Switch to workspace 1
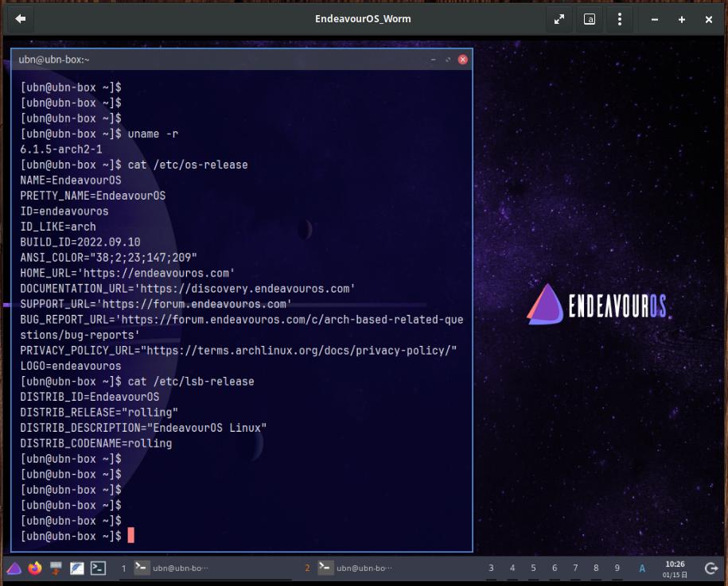The height and width of the screenshot is (586, 728). pos(123,568)
